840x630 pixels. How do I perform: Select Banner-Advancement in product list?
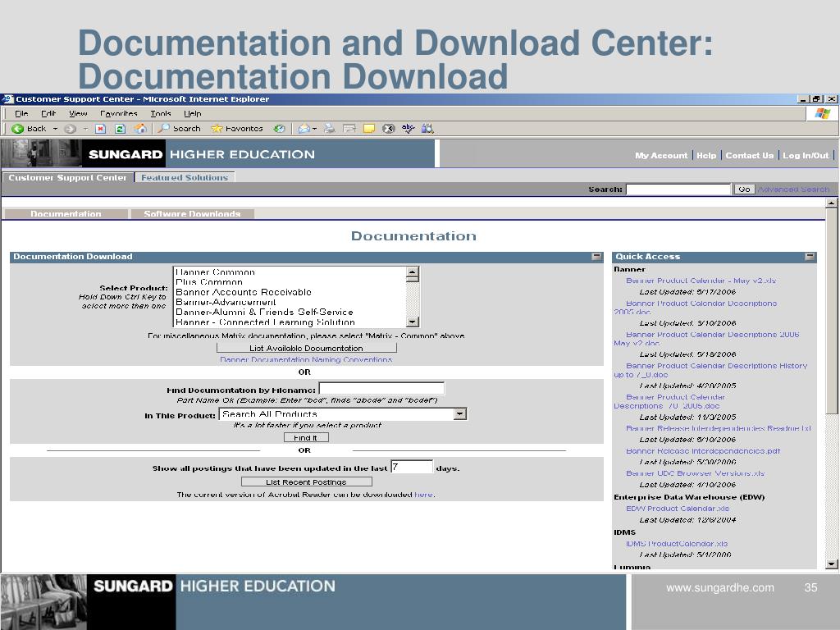coord(226,302)
